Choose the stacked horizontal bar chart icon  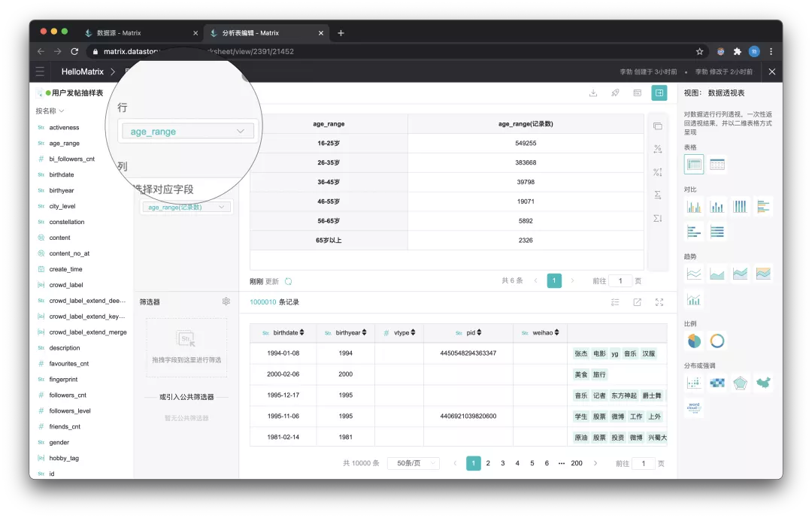[693, 231]
